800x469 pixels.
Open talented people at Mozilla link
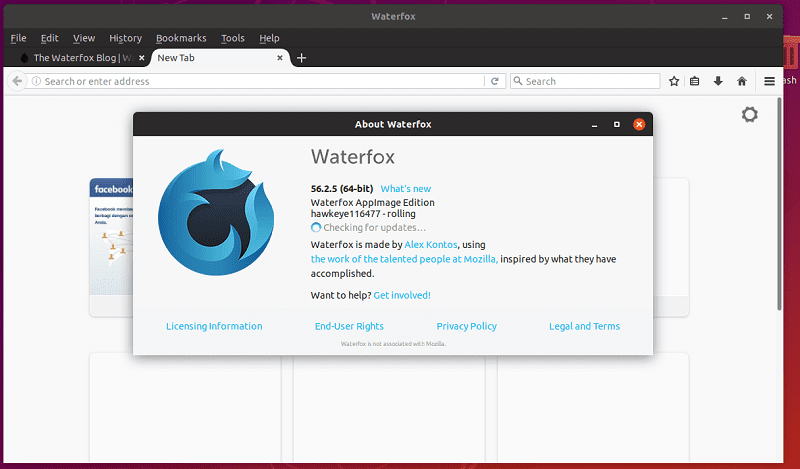(404, 259)
